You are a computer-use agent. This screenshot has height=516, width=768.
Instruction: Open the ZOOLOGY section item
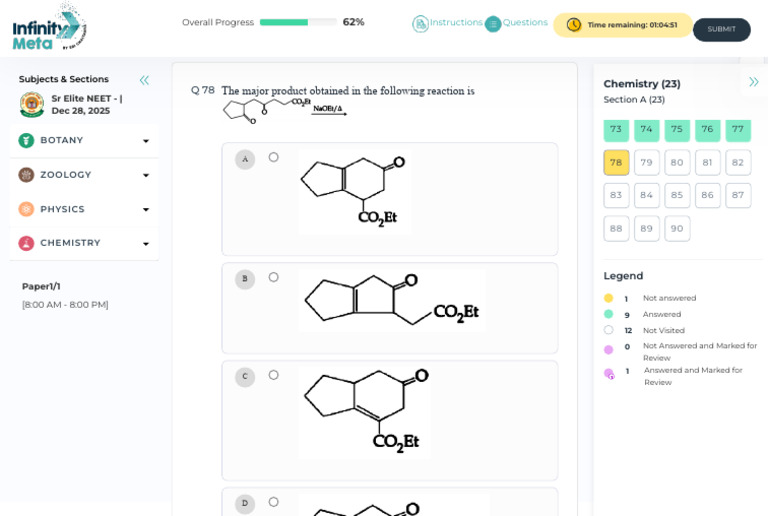(84, 175)
